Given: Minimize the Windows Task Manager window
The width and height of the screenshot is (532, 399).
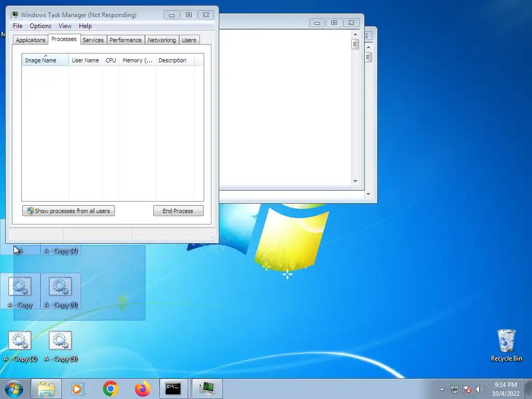Looking at the screenshot, I should [171, 15].
